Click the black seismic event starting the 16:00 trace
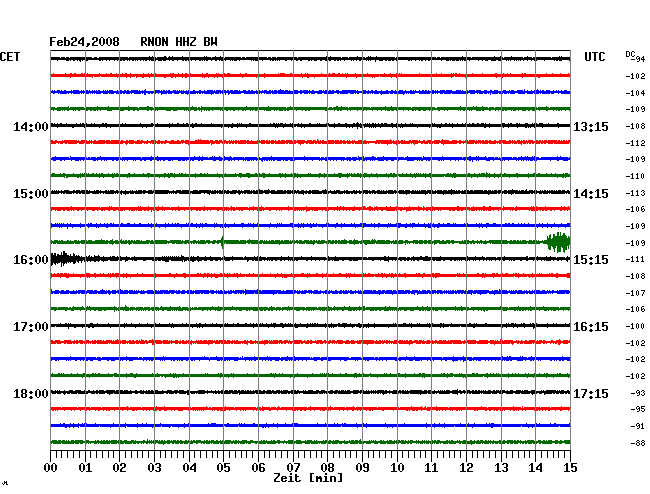 [x=67, y=259]
